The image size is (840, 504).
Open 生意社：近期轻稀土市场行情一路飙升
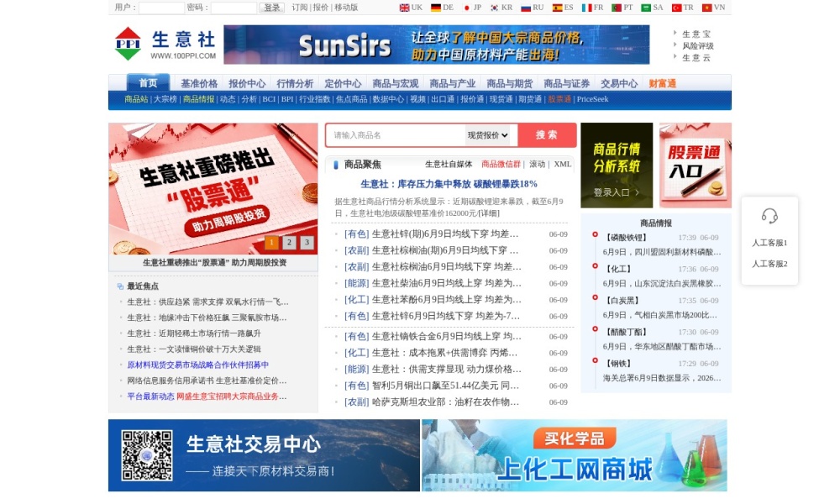pos(194,333)
